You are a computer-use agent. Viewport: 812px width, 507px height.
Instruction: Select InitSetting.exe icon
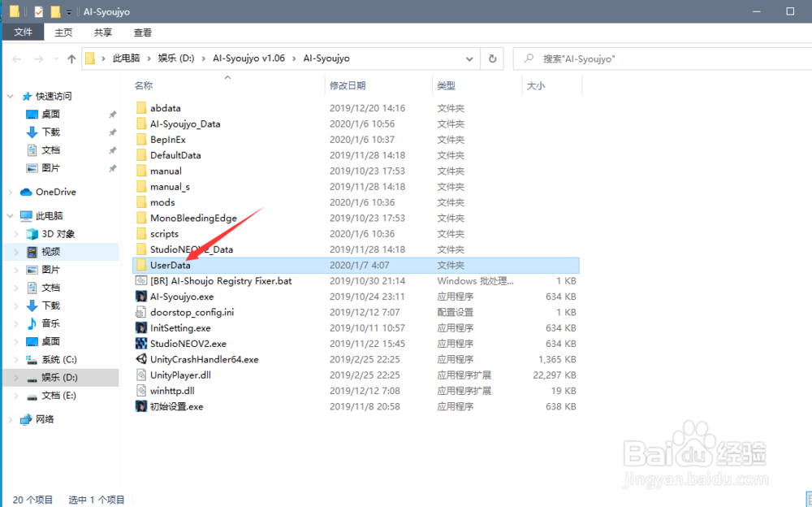[140, 328]
